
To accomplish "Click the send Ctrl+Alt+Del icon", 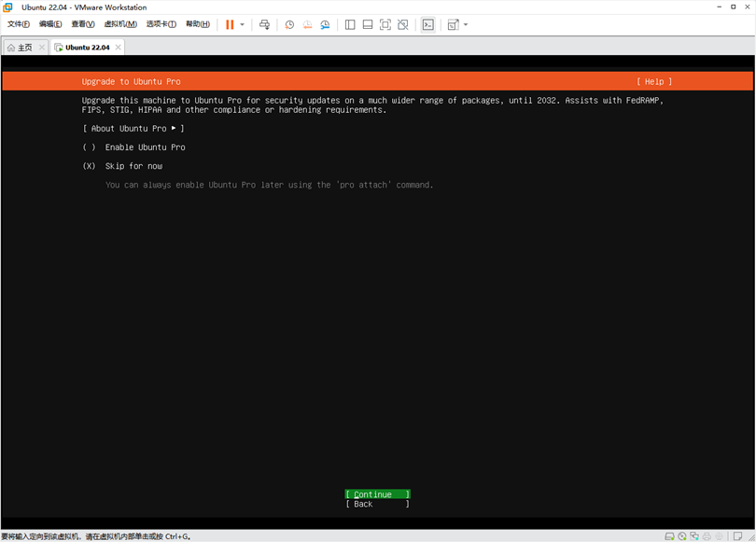I will pos(265,24).
